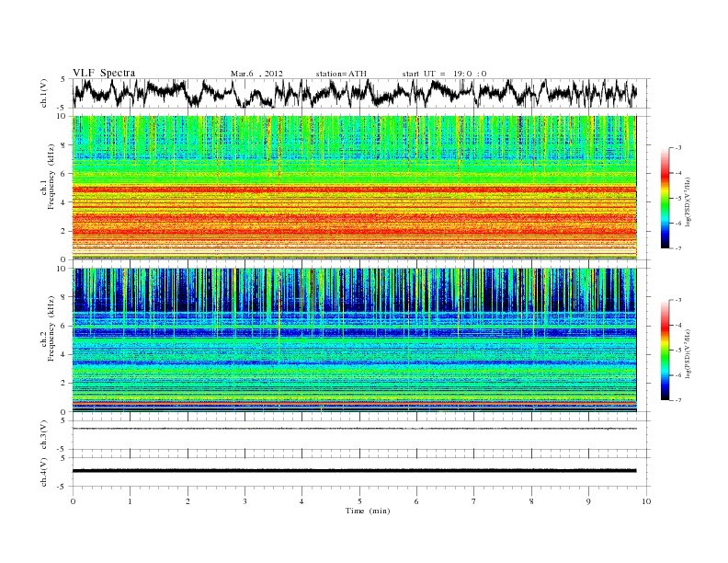Click the ch.1 frequency axis tick "6"

click(63, 174)
